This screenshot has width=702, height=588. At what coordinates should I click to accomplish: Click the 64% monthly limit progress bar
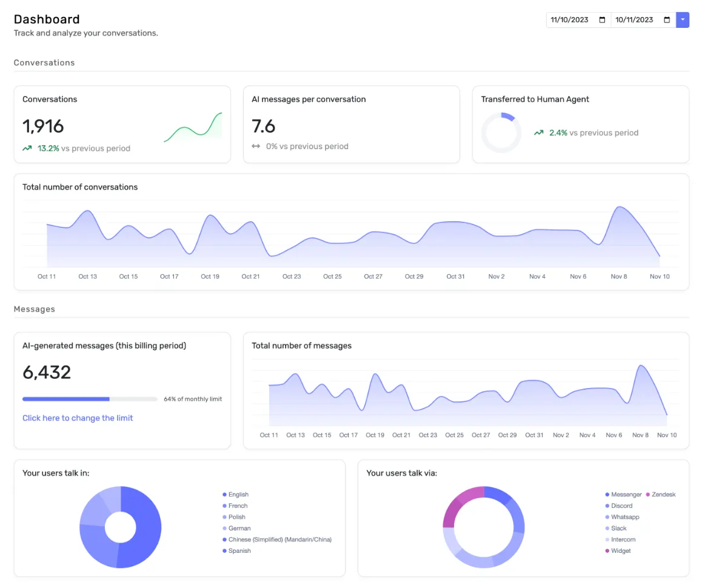click(90, 399)
